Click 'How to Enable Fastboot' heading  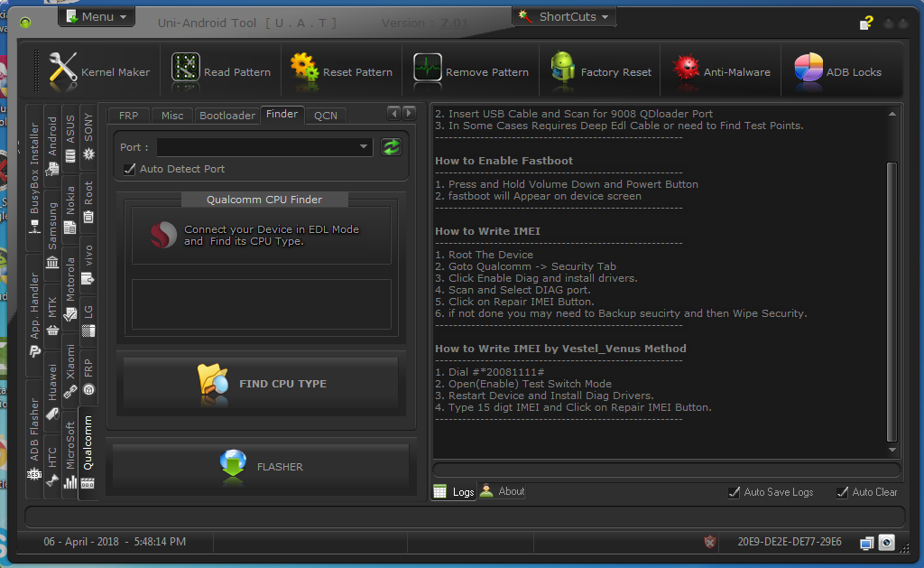504,161
